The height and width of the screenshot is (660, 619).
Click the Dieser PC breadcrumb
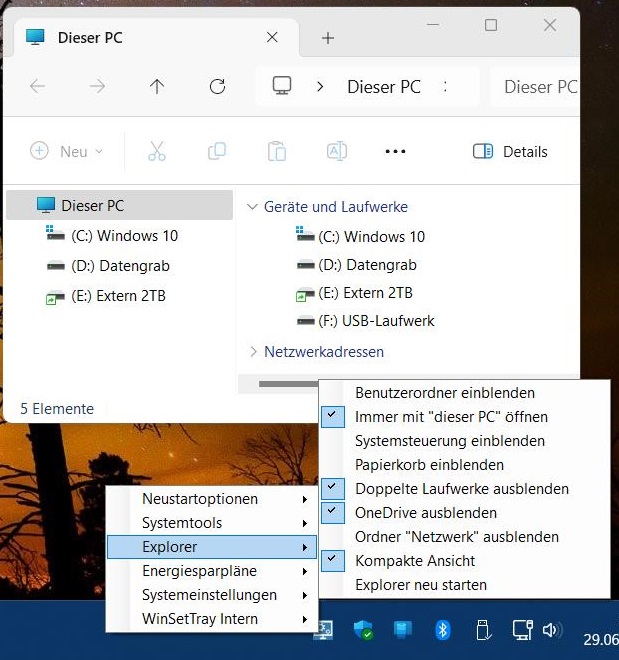tap(384, 87)
